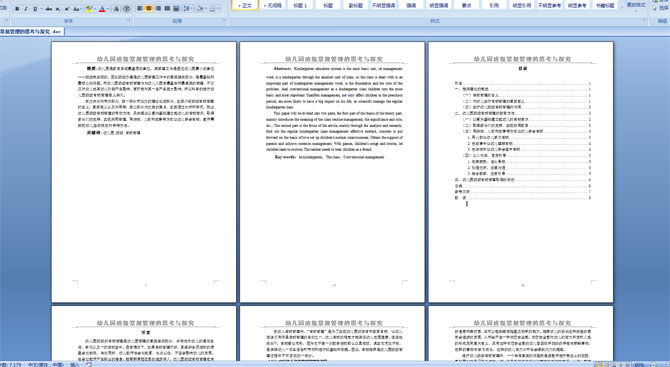Switch to the open document's .doc tab

(x=32, y=32)
